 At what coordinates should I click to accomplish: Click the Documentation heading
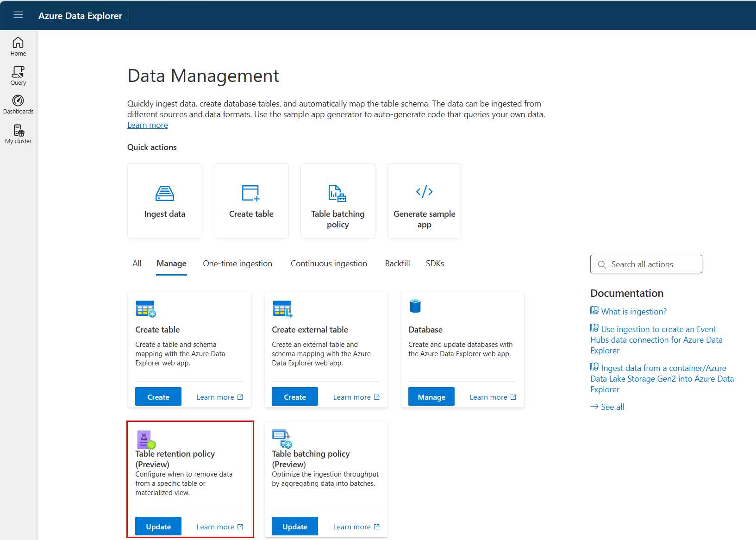point(627,293)
